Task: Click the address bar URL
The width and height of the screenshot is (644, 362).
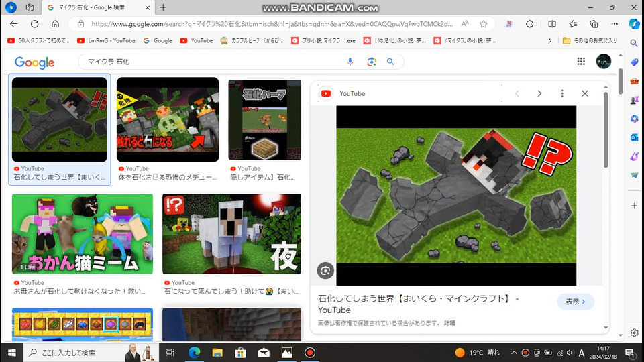Action: tap(272, 24)
